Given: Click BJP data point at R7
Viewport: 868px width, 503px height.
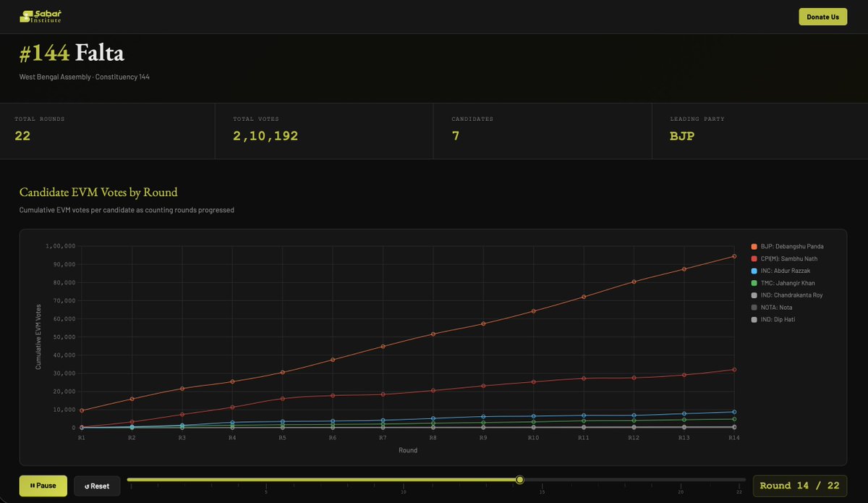Looking at the screenshot, I should (x=383, y=347).
